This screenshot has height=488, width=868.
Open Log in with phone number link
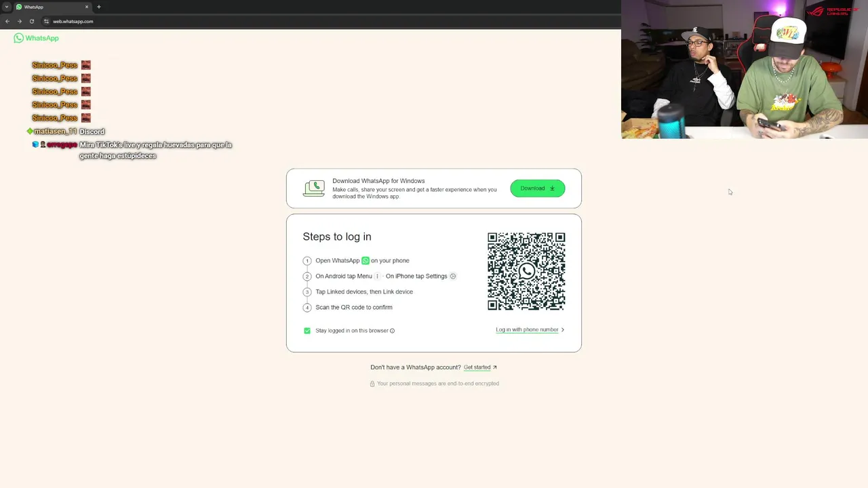point(527,330)
